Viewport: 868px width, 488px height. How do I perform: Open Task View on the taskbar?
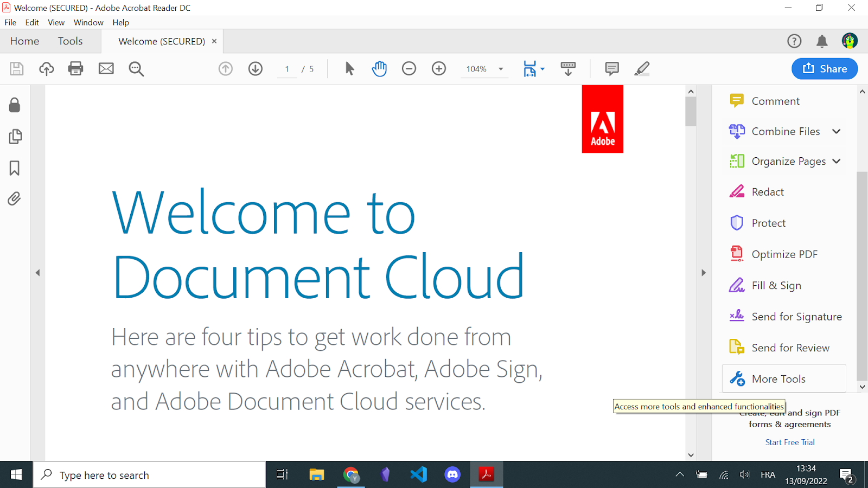[x=282, y=475]
